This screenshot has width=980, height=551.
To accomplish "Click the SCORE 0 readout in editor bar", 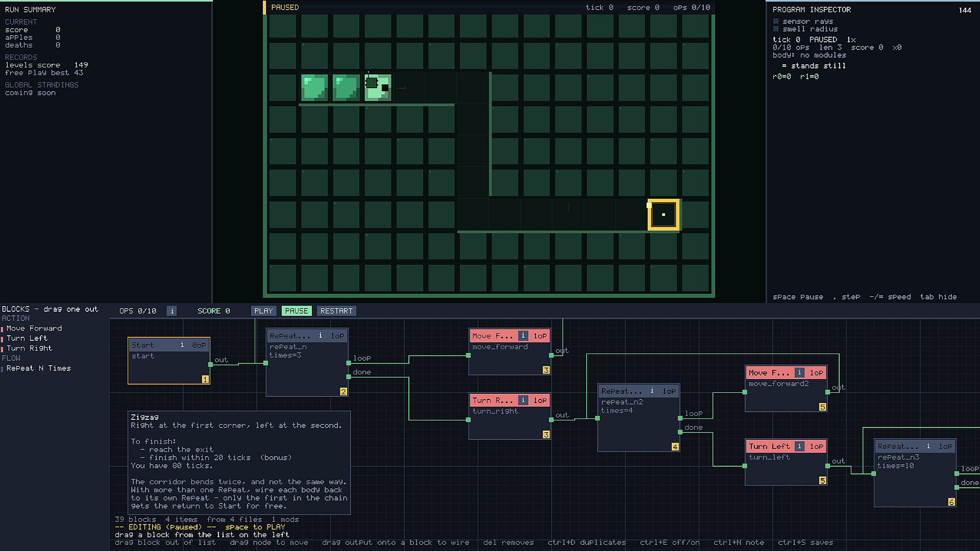I will 214,311.
